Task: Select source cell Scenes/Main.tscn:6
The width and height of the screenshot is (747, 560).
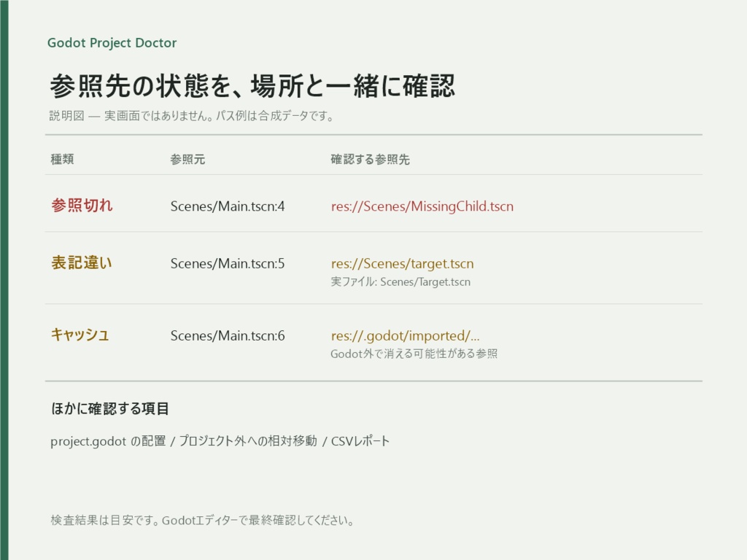Action: [x=228, y=335]
